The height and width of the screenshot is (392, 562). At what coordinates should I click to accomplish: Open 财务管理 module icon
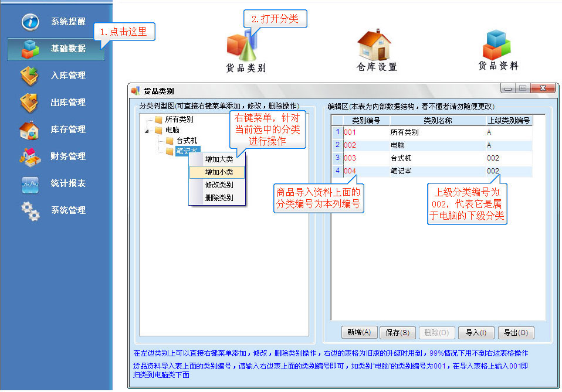(x=29, y=156)
